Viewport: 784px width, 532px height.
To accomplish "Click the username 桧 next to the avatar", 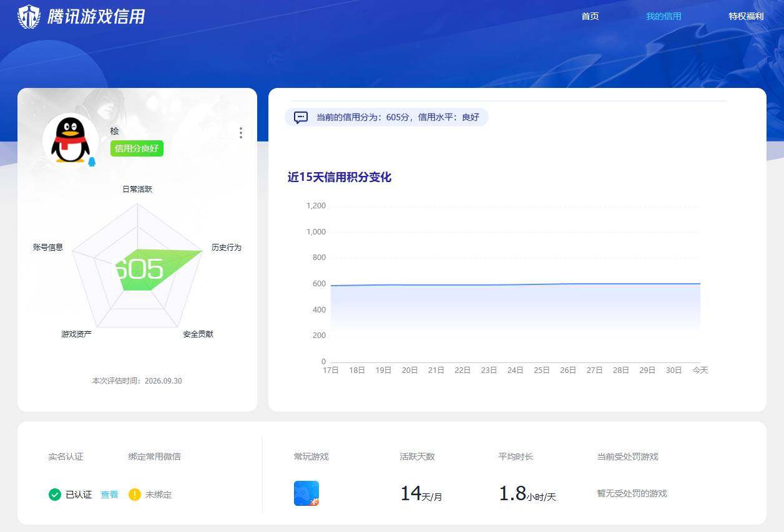I will pyautogui.click(x=114, y=131).
